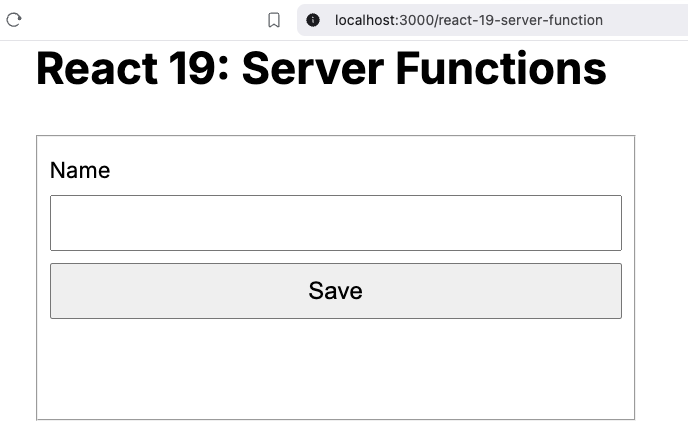Viewport: 688px width, 445px height.
Task: Select the localhost URL in the address bar
Action: 468,20
